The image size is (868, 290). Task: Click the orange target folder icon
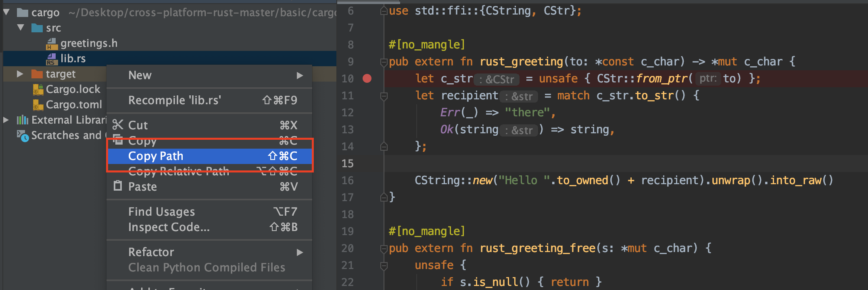point(37,74)
